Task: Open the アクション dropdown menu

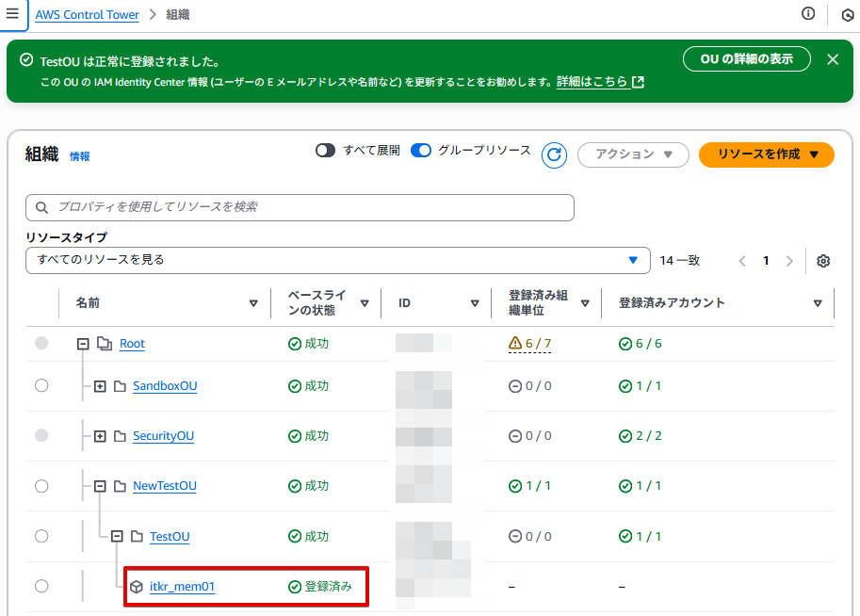Action: tap(633, 154)
